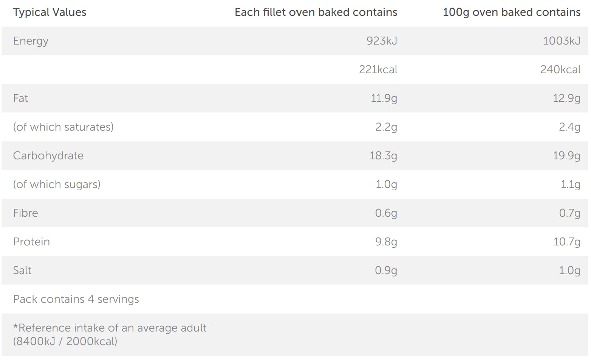Click the 100g oven baked contains header
591x364 pixels.
click(x=511, y=12)
